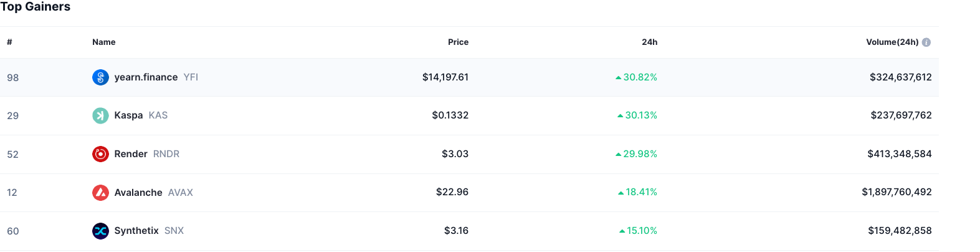The image size is (980, 252).
Task: Click the Volume(24h) info icon
Action: click(926, 42)
